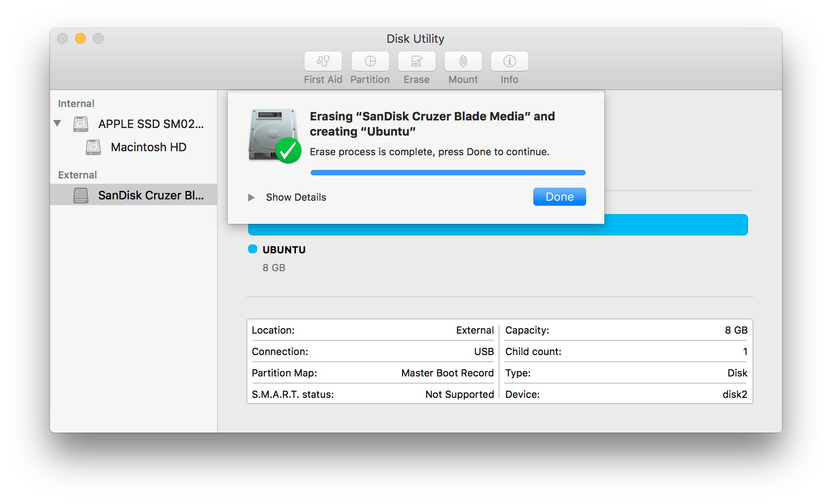The image size is (832, 504).
Task: Select the Macintosh HD volume icon
Action: click(x=93, y=147)
